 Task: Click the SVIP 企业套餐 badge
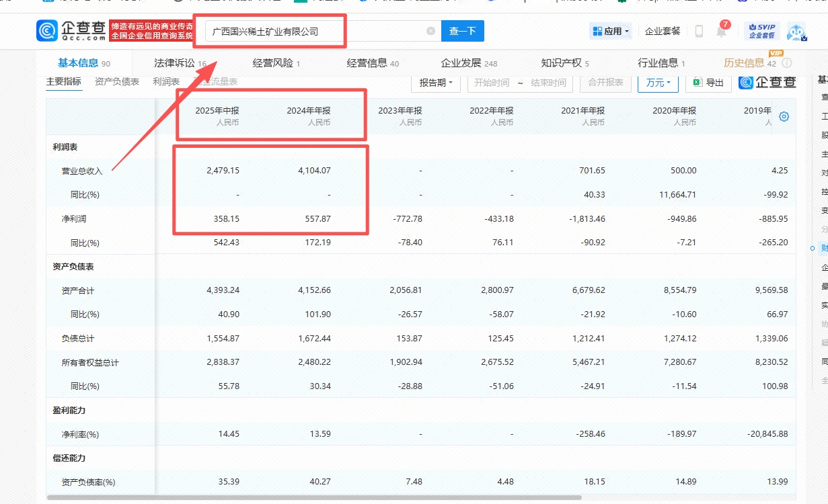[x=761, y=31]
